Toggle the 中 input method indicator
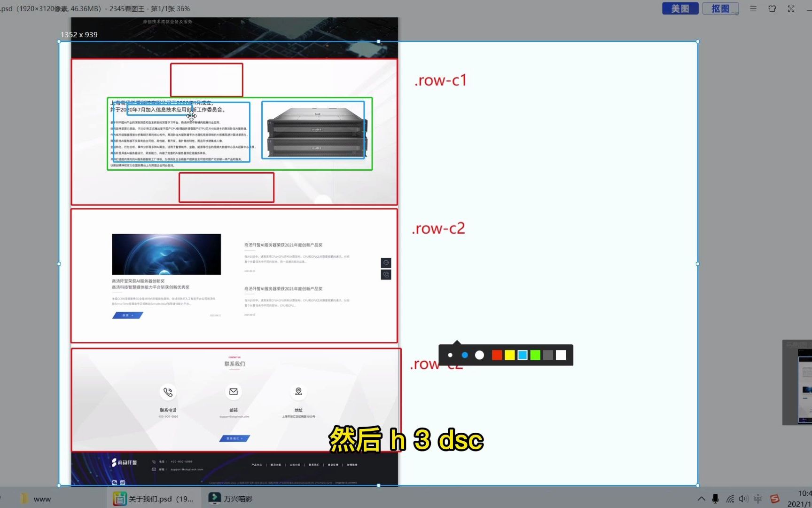 point(758,499)
